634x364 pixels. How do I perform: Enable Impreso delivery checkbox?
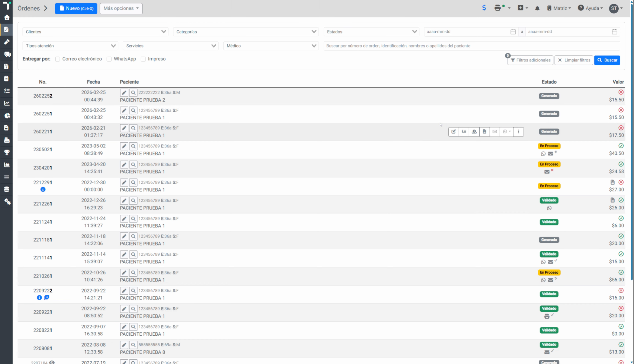tap(143, 59)
